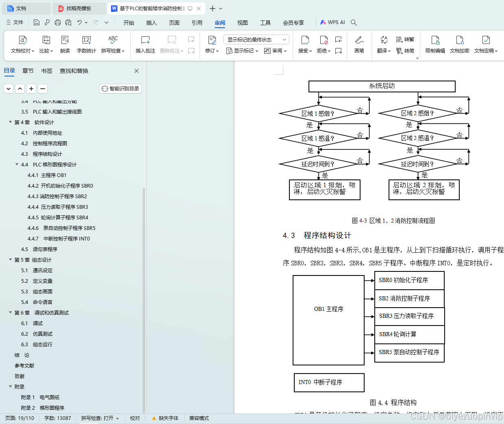Open WPS AI assistant
Image resolution: width=504 pixels, height=424 pixels.
pyautogui.click(x=332, y=22)
